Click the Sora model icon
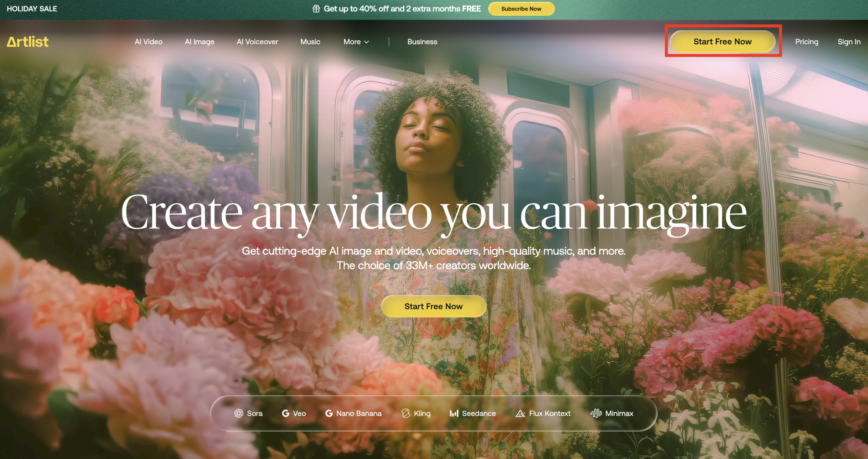The height and width of the screenshot is (459, 868). tap(239, 413)
